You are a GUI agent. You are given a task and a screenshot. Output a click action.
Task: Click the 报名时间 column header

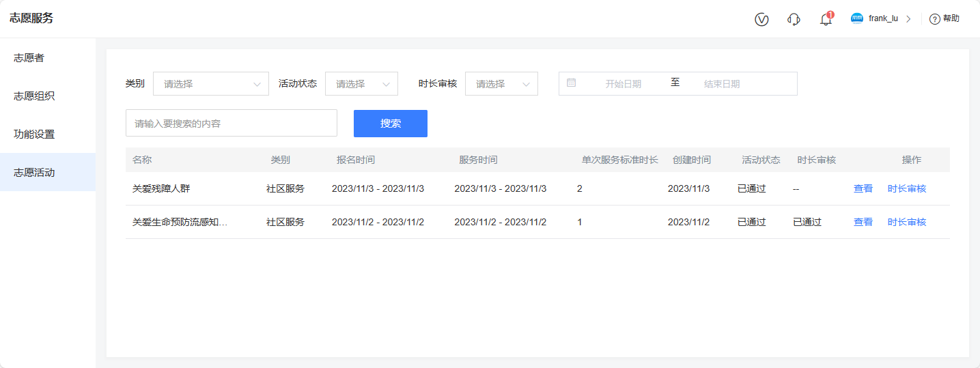(x=356, y=160)
